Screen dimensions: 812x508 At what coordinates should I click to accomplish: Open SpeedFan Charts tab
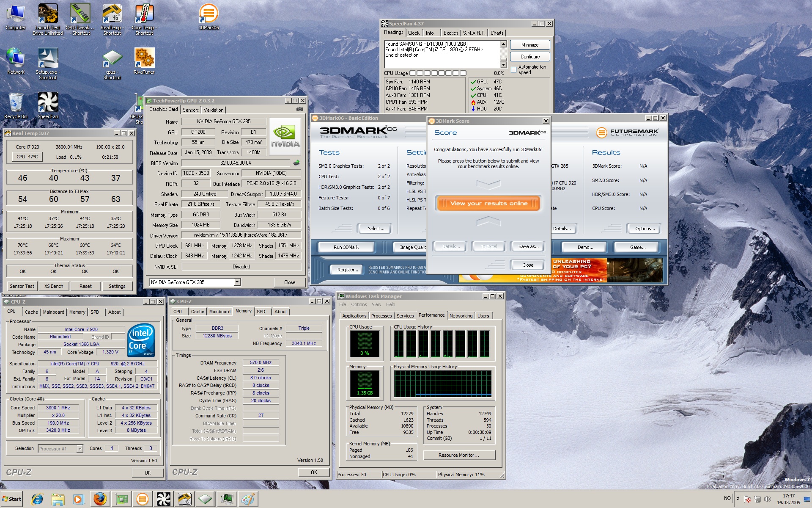click(x=497, y=33)
